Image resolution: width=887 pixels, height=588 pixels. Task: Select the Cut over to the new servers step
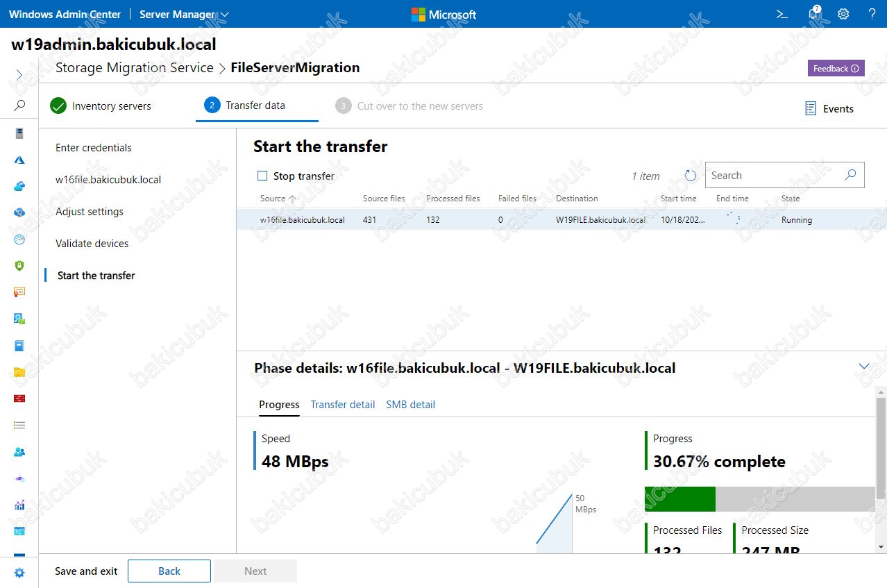tap(409, 106)
